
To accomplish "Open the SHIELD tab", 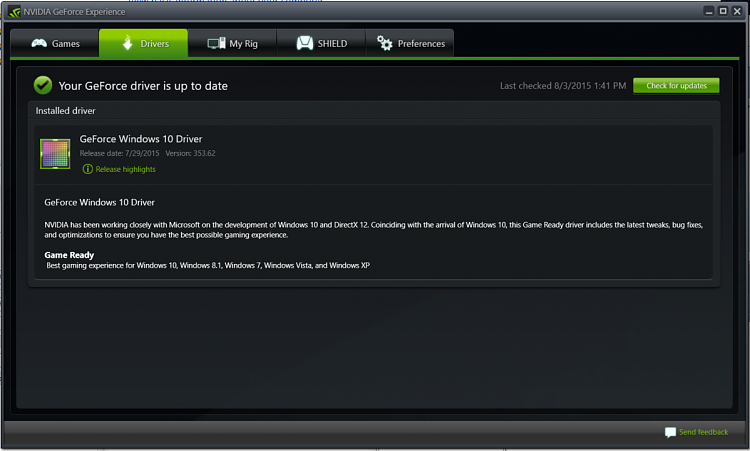I will (x=321, y=43).
